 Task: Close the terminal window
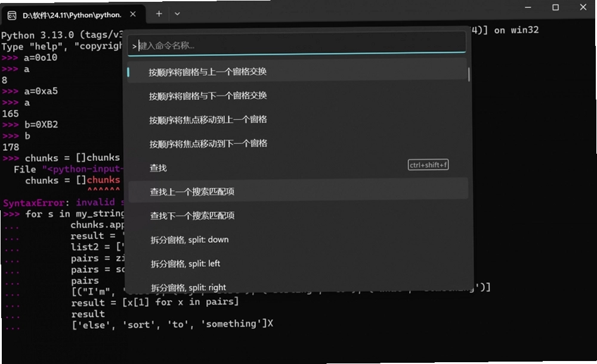point(583,7)
